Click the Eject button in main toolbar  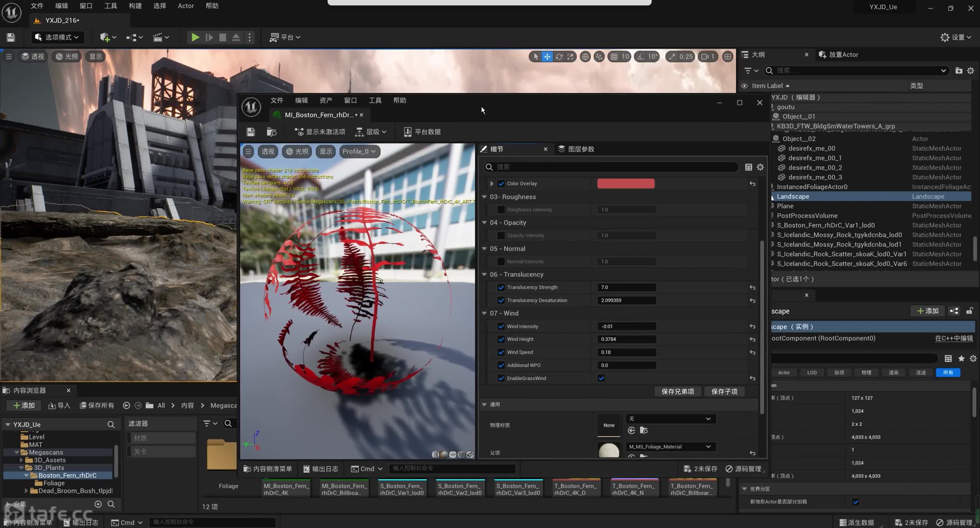tap(236, 37)
